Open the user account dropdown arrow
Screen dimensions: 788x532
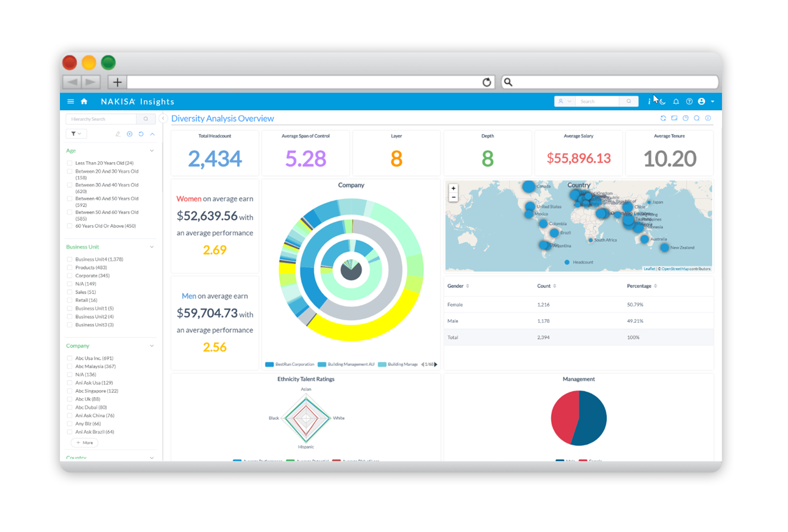[712, 102]
